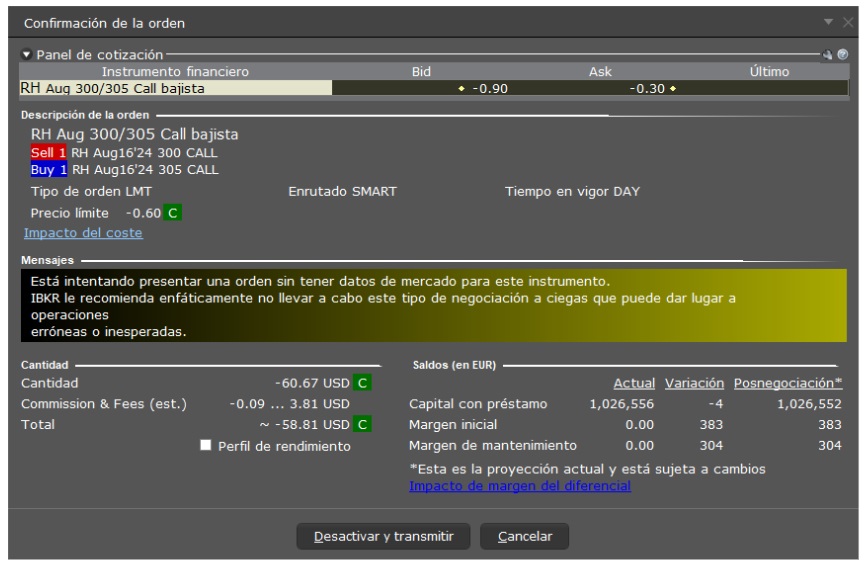
Task: Open Impacto de margen del diferencial link
Action: coord(520,486)
